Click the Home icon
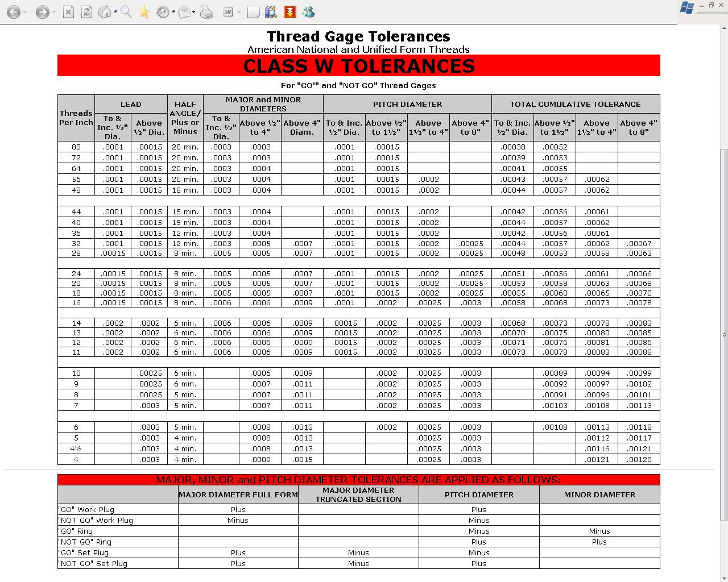 [105, 11]
